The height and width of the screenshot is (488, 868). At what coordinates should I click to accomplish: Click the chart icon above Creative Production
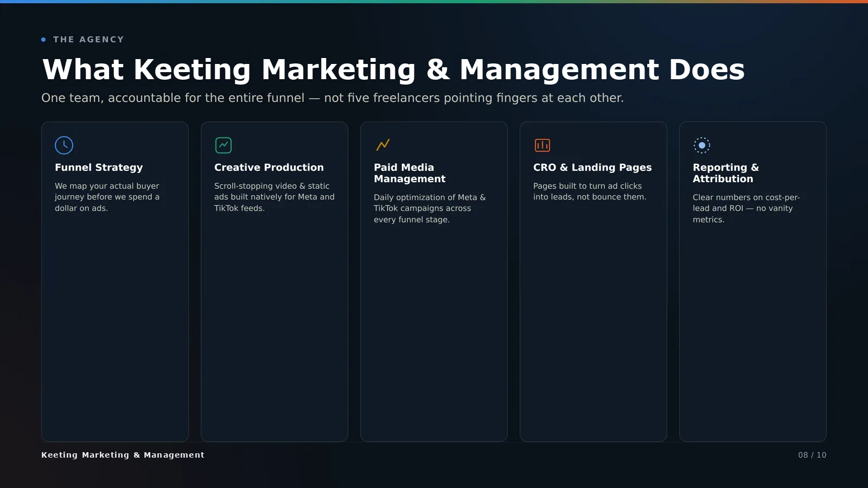click(x=224, y=145)
